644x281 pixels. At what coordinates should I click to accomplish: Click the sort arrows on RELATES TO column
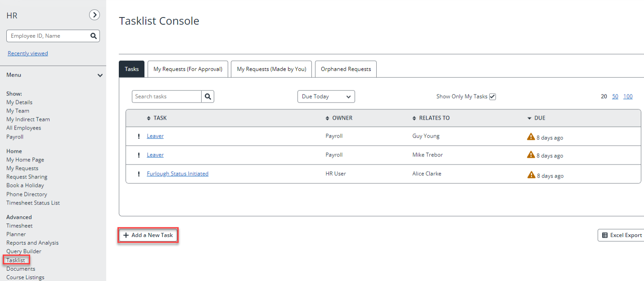(414, 118)
